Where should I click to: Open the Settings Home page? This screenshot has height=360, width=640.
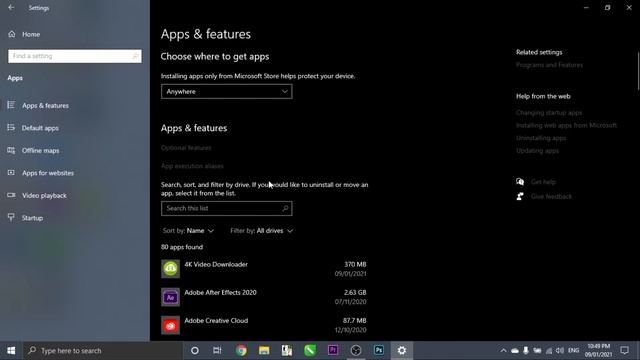click(x=24, y=34)
